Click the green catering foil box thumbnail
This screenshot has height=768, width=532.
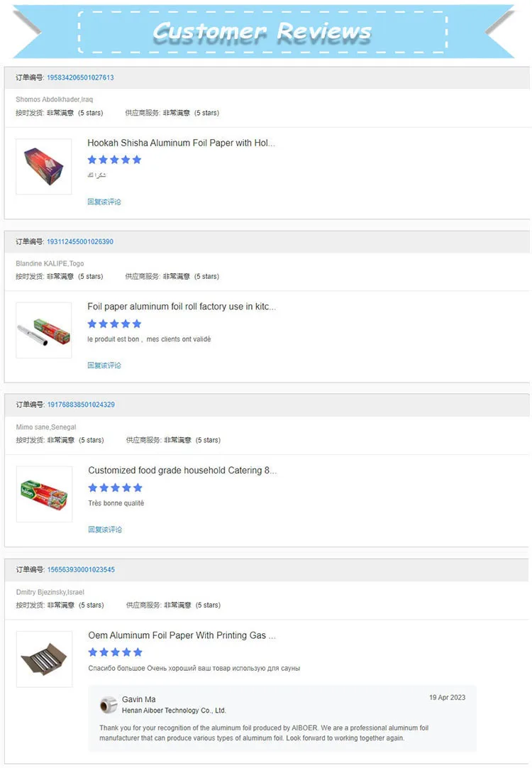coord(44,493)
